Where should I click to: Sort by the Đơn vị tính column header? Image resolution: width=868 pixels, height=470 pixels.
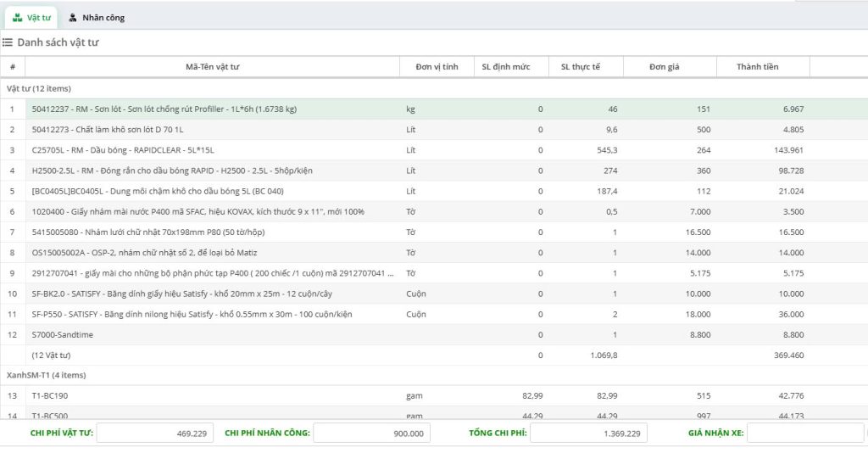[437, 66]
